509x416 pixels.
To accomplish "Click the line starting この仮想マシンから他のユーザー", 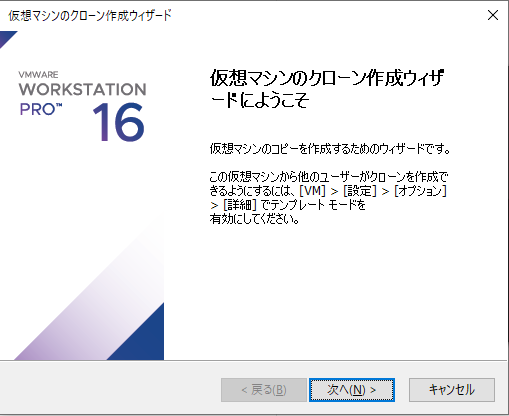I will point(329,177).
